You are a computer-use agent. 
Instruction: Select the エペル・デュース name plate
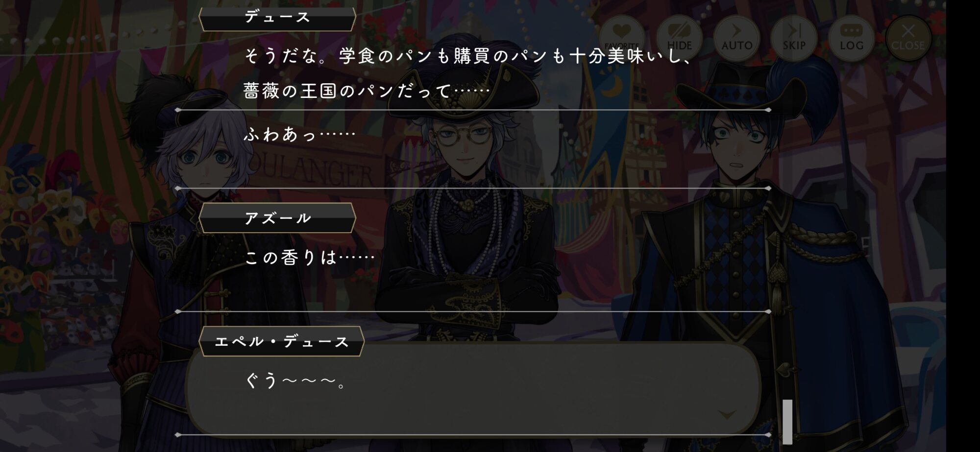pyautogui.click(x=281, y=341)
